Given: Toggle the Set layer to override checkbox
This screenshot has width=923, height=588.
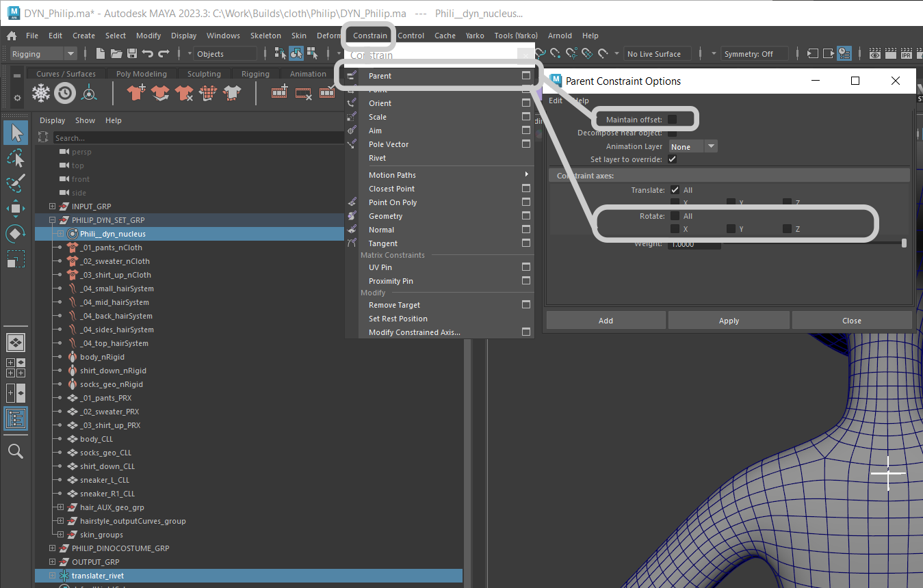Looking at the screenshot, I should 673,159.
